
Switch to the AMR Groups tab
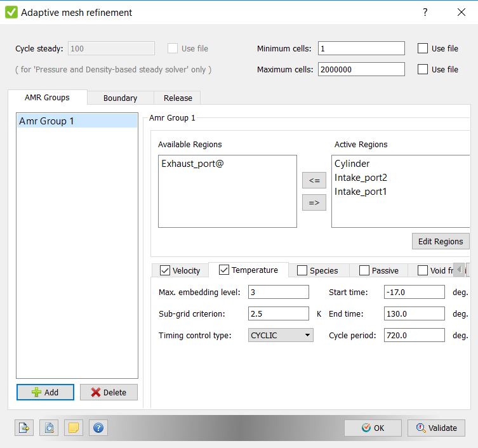coord(47,98)
